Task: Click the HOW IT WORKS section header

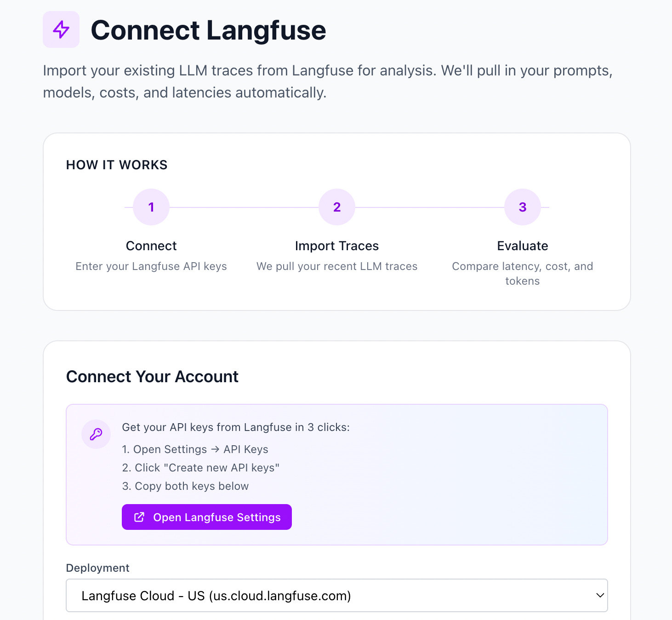Action: pyautogui.click(x=117, y=165)
